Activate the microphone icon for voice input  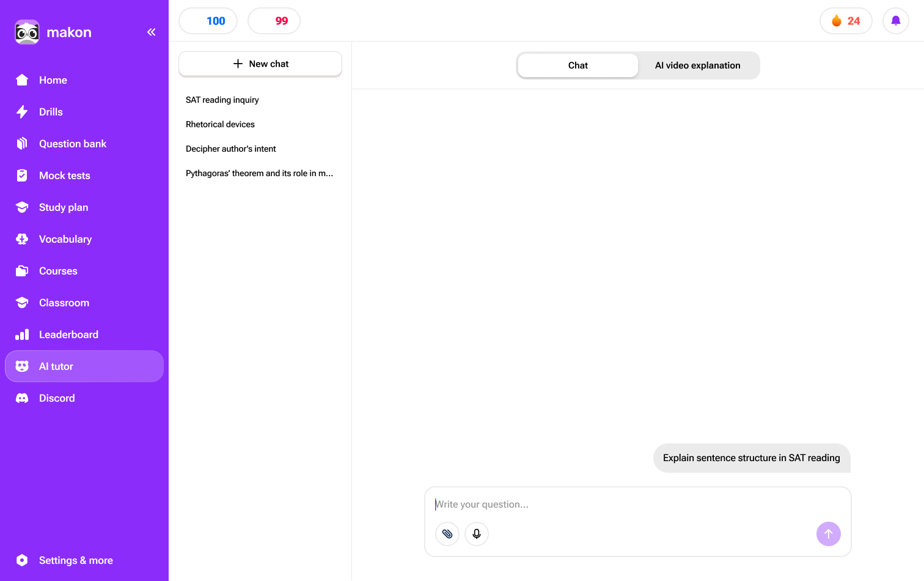(476, 533)
